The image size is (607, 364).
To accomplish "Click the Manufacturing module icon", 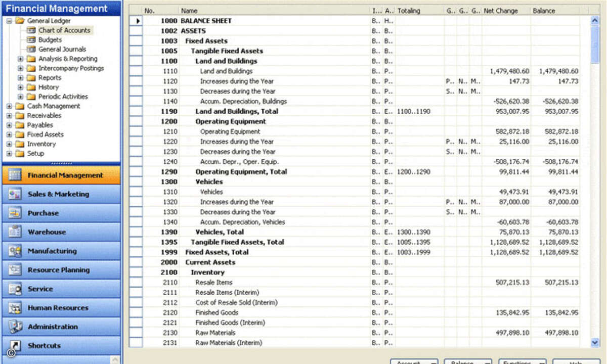I will [x=15, y=251].
